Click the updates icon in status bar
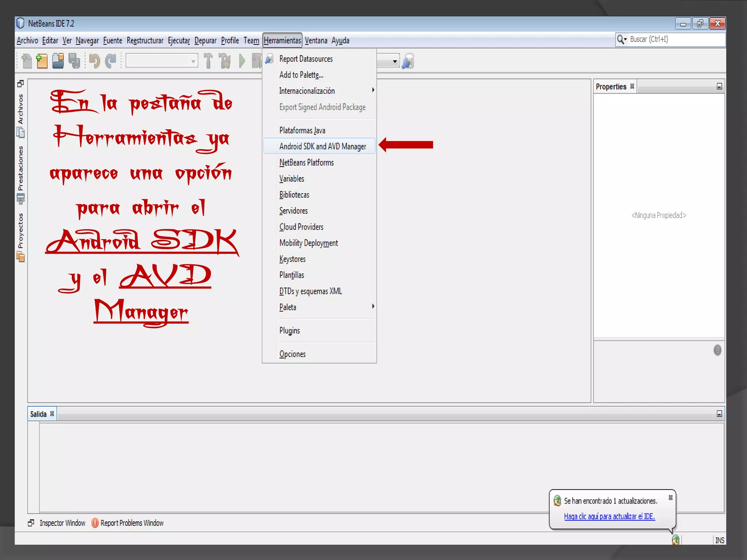This screenshot has height=560, width=747. 676,540
